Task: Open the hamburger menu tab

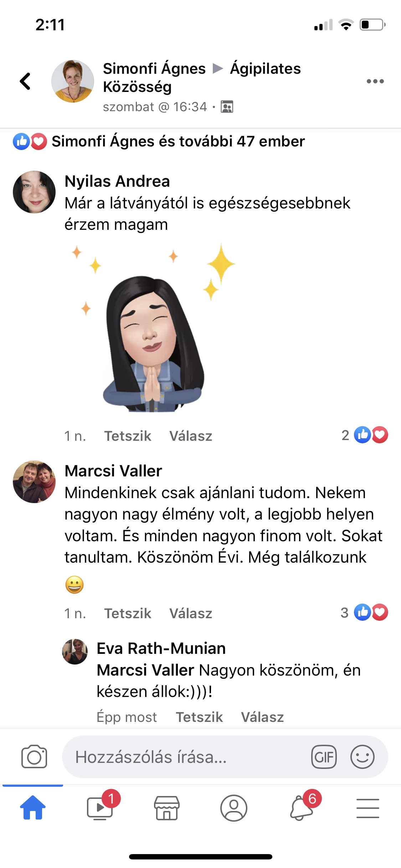Action: click(x=367, y=808)
